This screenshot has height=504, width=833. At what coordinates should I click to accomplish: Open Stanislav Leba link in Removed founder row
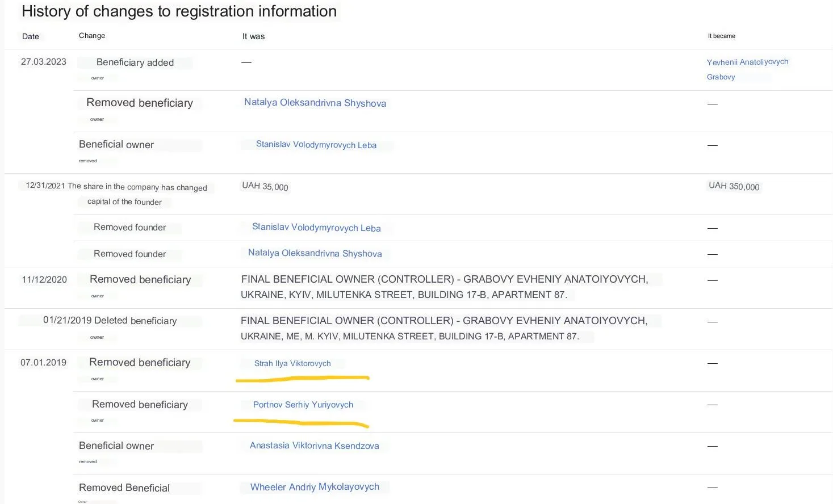[316, 228]
